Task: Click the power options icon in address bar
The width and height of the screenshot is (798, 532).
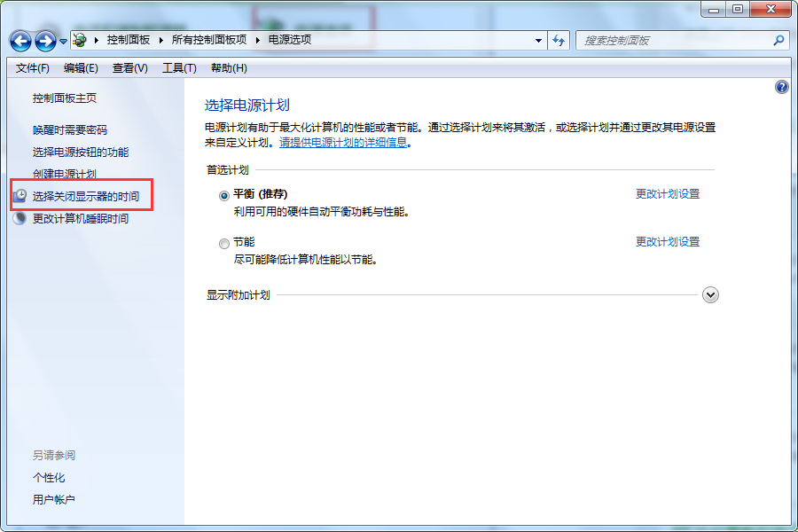Action: click(x=80, y=40)
